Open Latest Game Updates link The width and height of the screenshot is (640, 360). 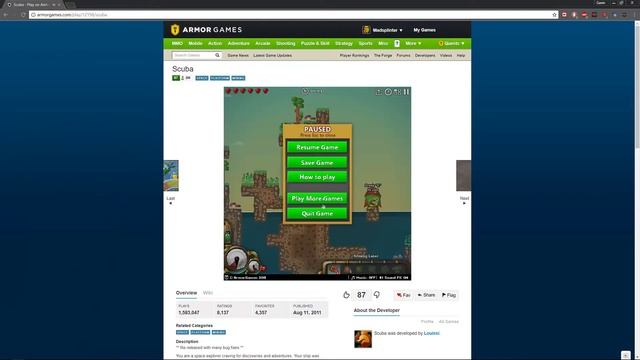(x=272, y=56)
